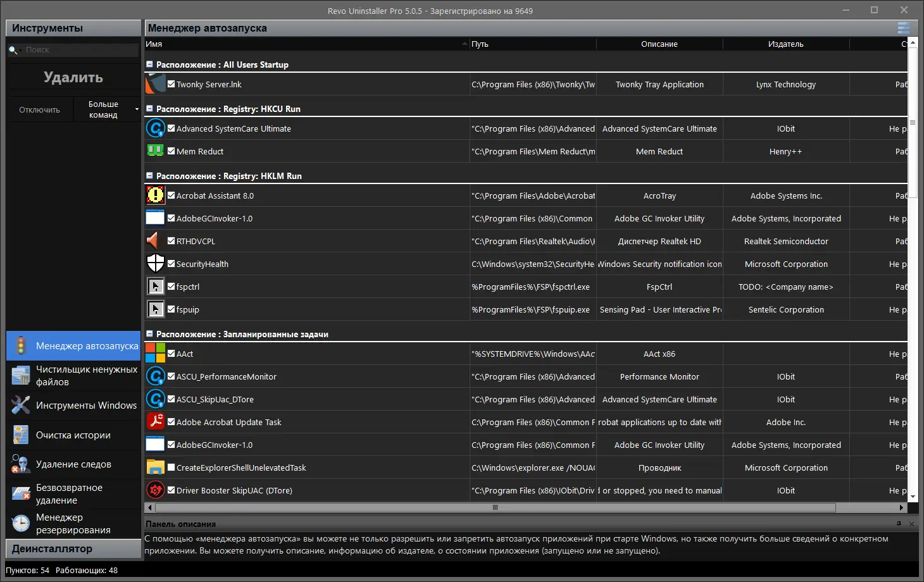Disable the Acrobat Assistant 8.0 checkbox
Screen dimensions: 924x582
[x=171, y=195]
